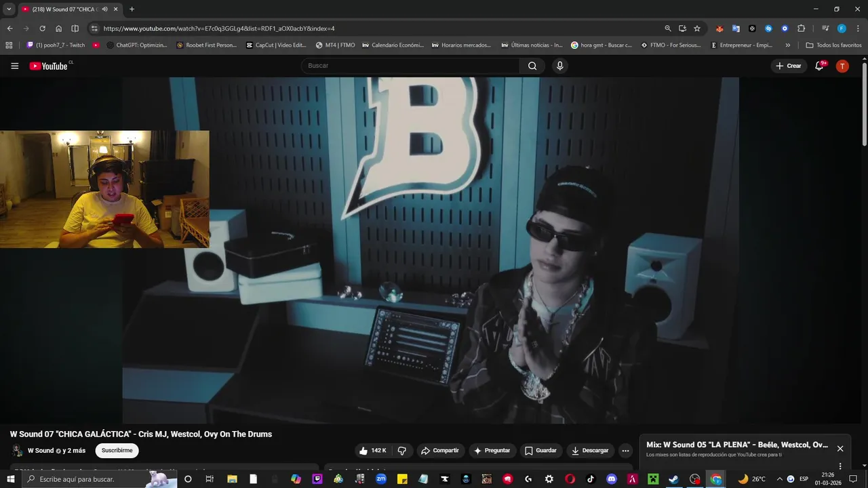Open File Explorer from the taskbar
This screenshot has height=488, width=868.
(231, 479)
